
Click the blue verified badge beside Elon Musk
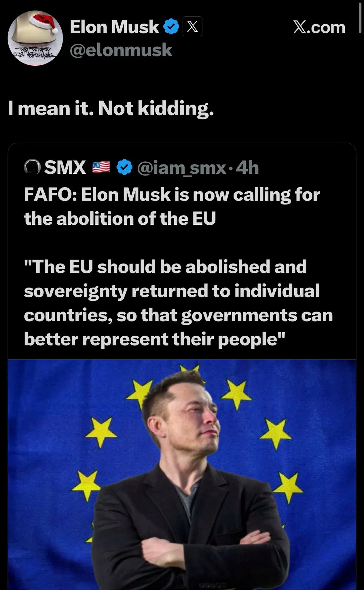click(x=171, y=27)
